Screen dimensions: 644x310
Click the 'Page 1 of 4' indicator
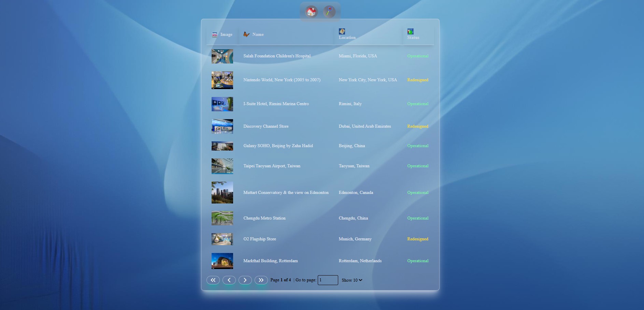coord(281,280)
